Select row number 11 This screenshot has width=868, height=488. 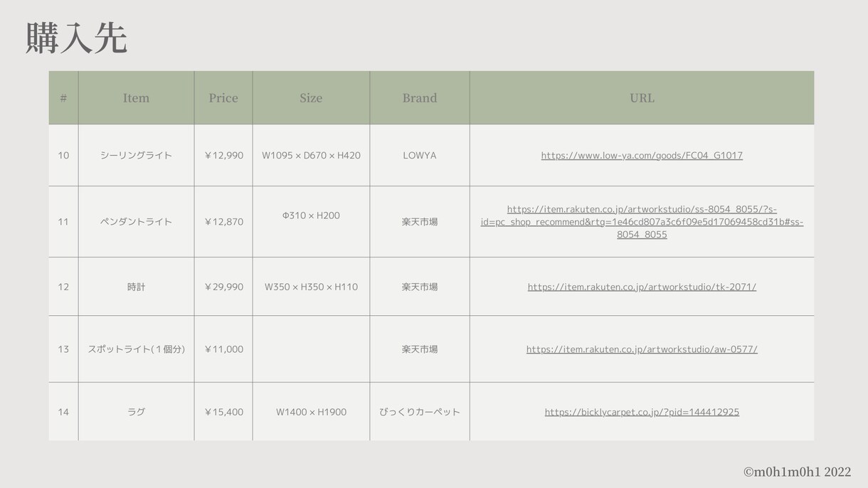click(x=63, y=222)
